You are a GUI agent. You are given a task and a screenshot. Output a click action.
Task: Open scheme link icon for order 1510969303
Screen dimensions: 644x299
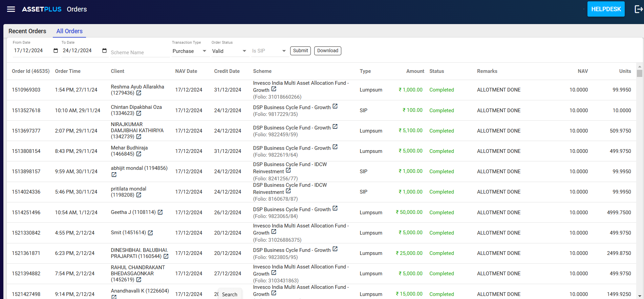tap(274, 89)
